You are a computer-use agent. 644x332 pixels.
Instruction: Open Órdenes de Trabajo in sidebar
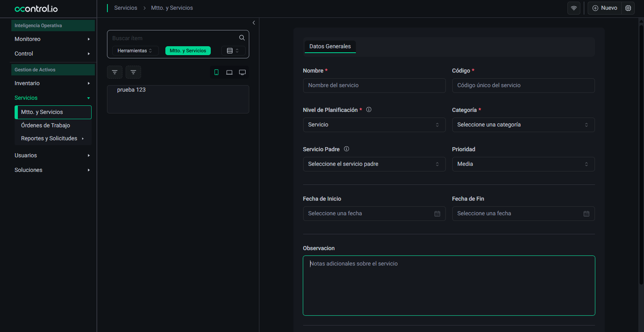45,125
